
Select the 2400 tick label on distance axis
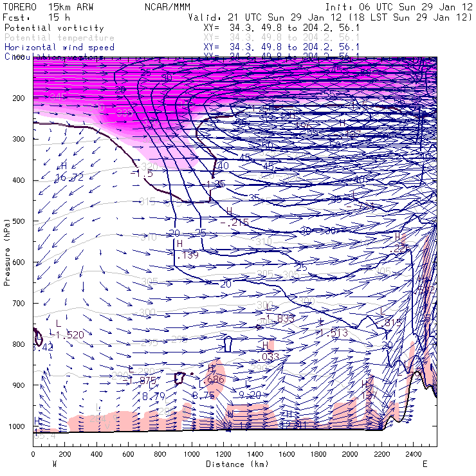(414, 454)
